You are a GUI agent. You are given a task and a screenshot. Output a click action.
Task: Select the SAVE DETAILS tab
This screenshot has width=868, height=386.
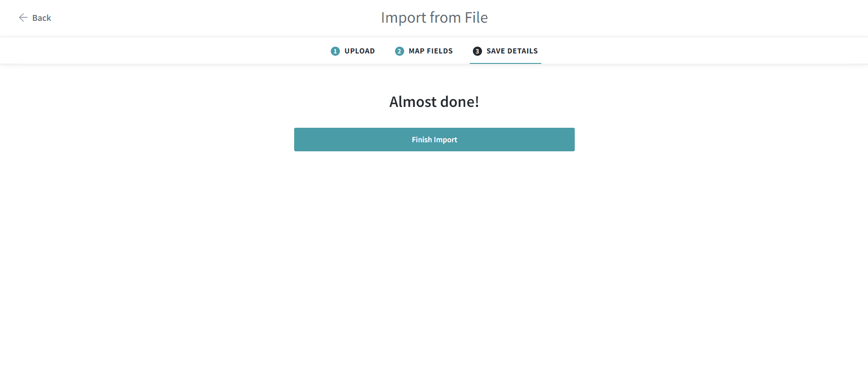[x=511, y=51]
